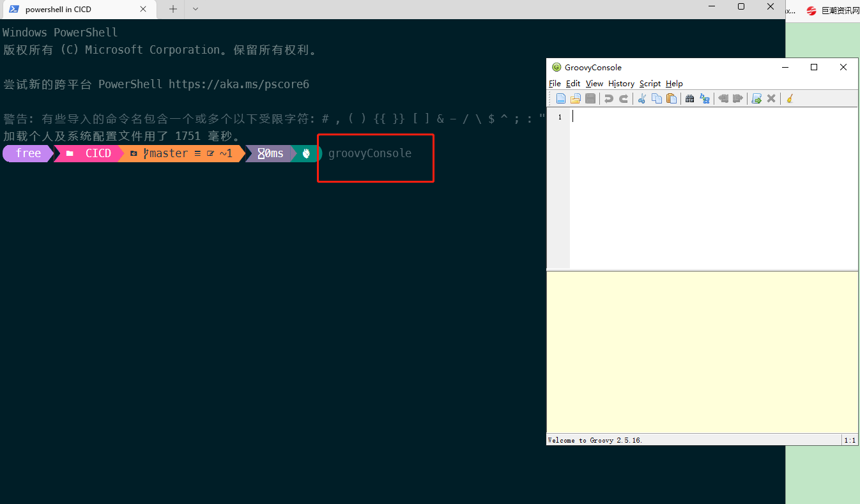Click the '1751 毫秒' profile load line

(121, 136)
